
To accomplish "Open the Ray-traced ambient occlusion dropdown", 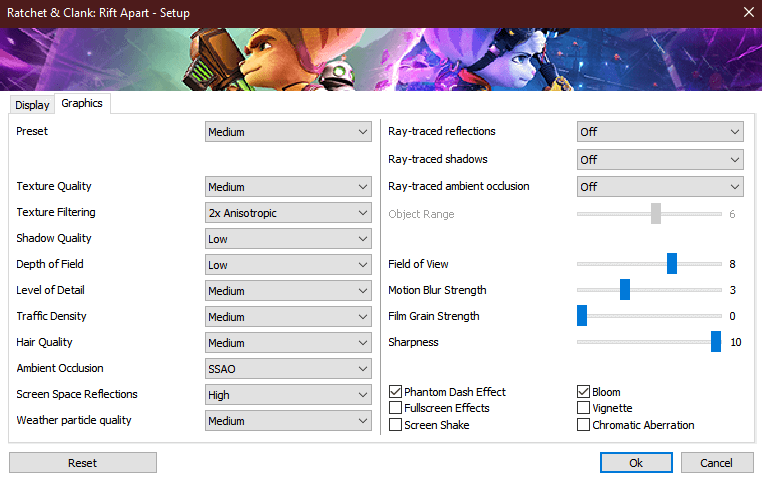I will (x=660, y=187).
